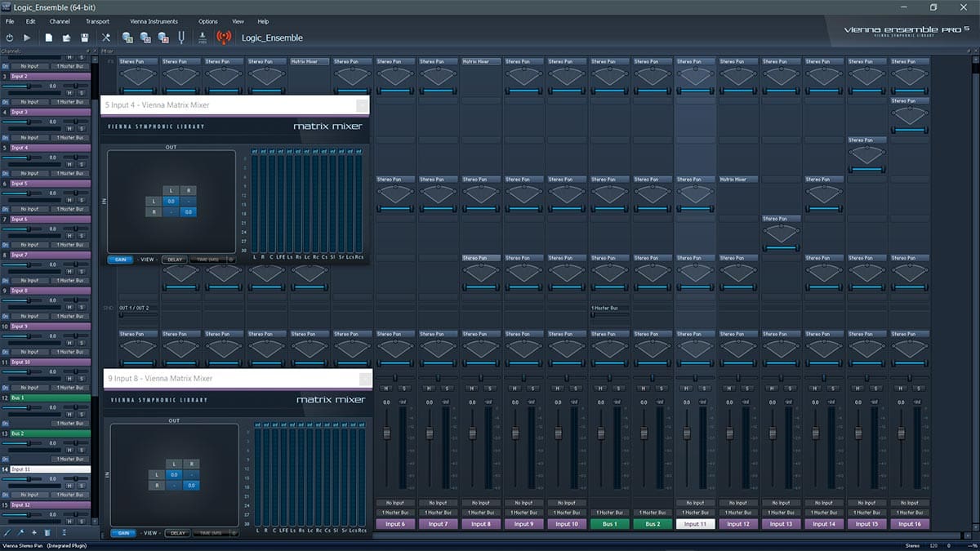Click the list icon below the Channels list
Image resolution: width=980 pixels, height=551 pixels.
(47, 532)
